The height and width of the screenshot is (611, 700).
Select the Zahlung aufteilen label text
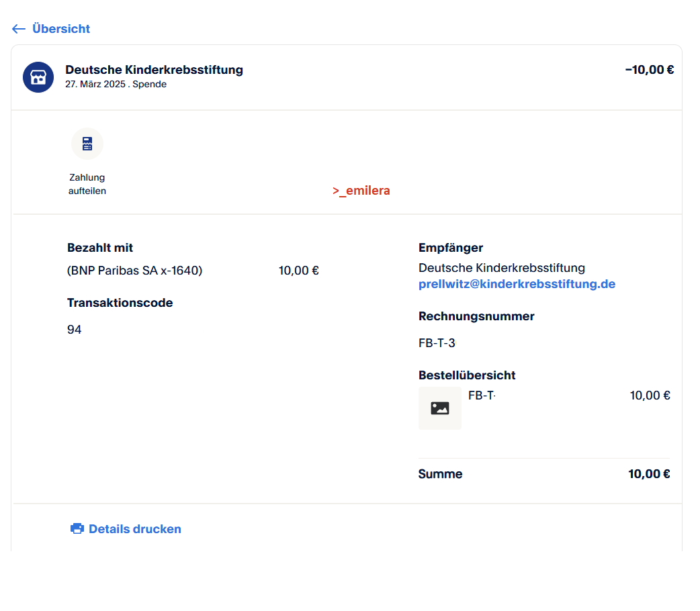point(87,185)
